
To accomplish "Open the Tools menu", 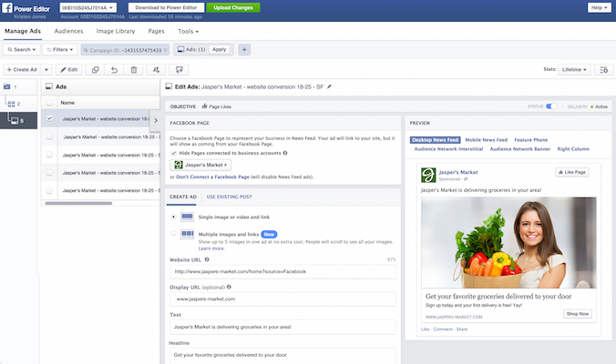I will 188,31.
